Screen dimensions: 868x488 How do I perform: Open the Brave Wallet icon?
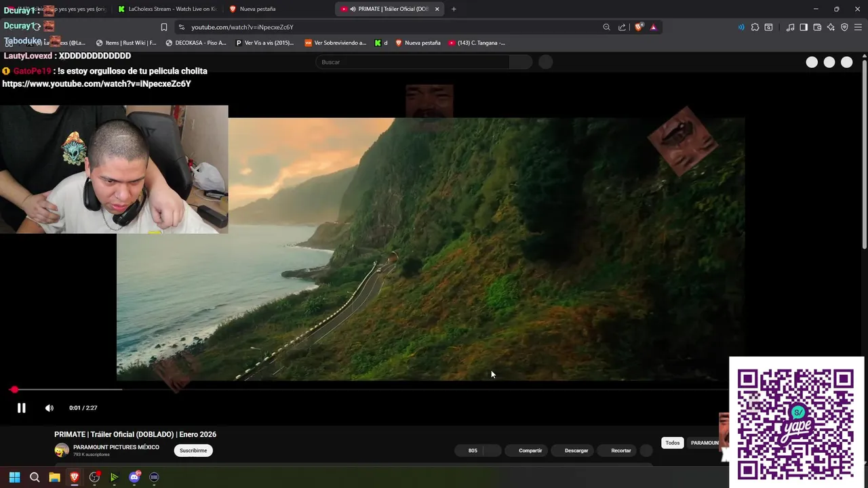coord(817,27)
